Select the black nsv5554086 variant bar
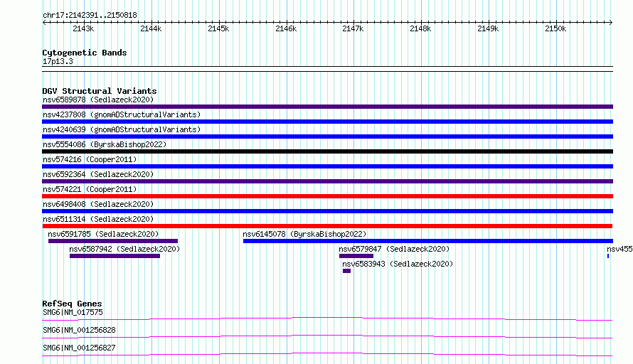The width and height of the screenshot is (633, 364). tap(327, 151)
